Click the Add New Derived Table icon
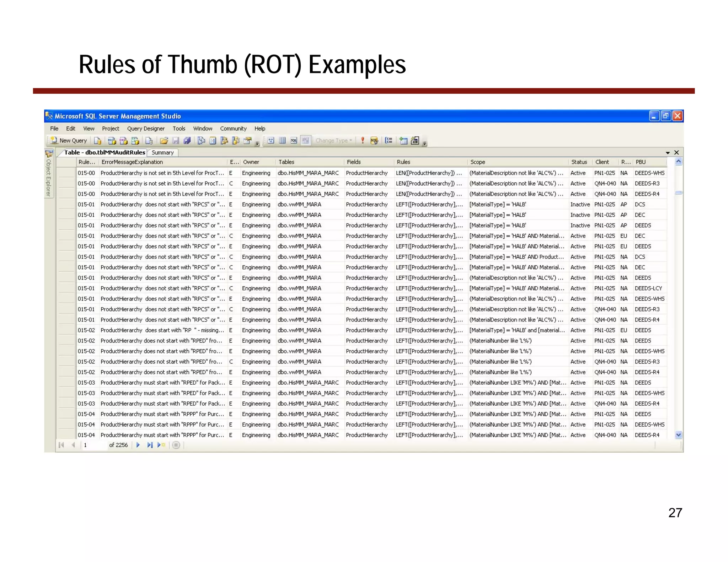Viewport: 728px width, 562px height. [x=415, y=141]
